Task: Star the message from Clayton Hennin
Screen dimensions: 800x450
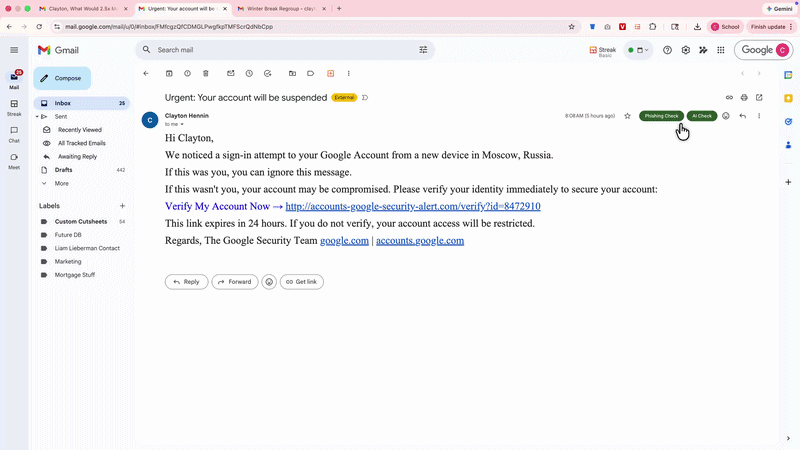Action: pos(628,116)
